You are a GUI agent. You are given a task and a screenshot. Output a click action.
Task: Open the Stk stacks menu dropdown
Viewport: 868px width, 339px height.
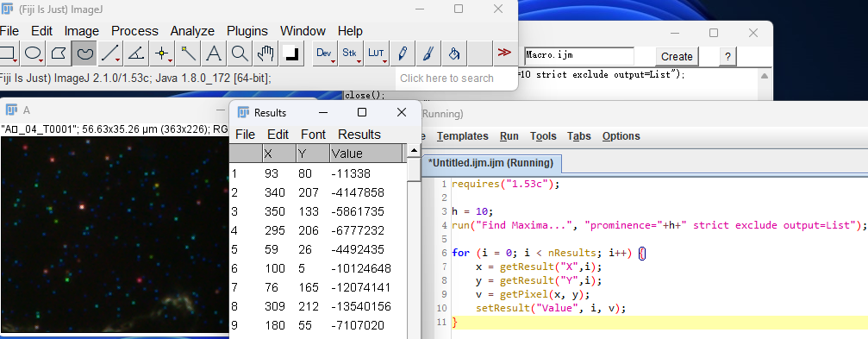(351, 53)
